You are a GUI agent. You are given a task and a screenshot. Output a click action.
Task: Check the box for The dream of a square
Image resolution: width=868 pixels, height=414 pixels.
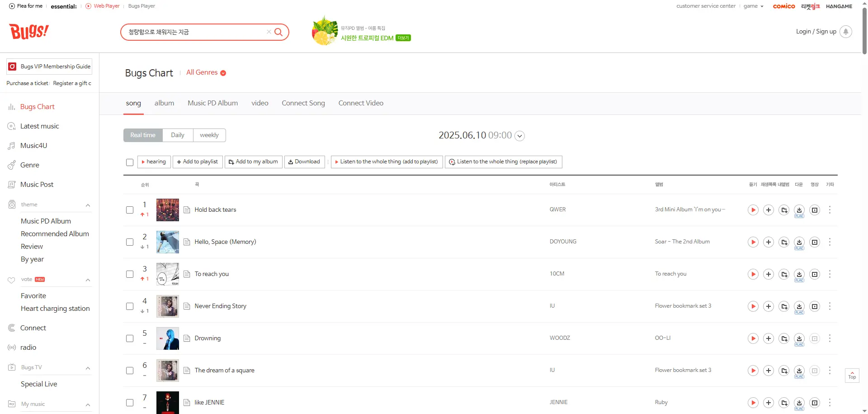coord(130,371)
